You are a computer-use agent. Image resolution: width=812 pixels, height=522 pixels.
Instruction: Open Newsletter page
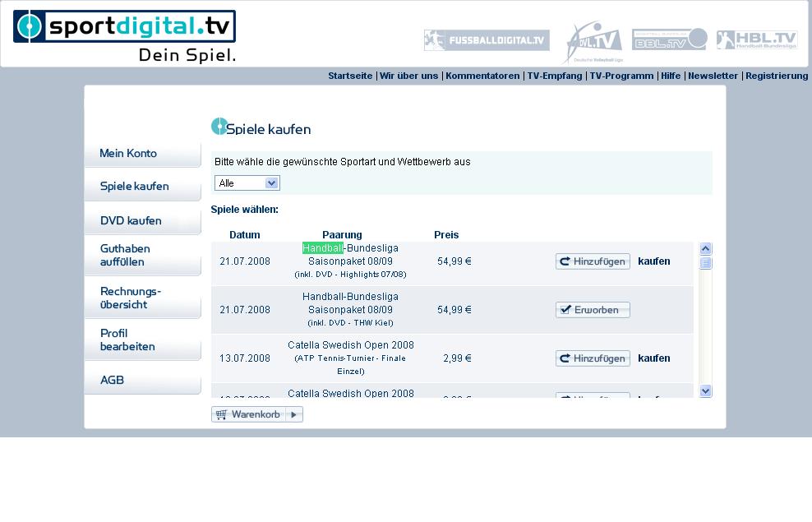pos(713,76)
